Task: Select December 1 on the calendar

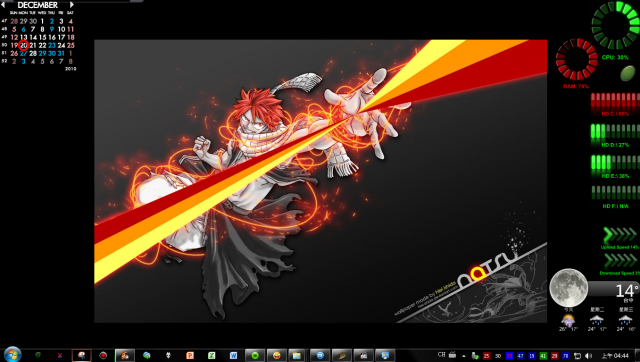Action: [x=42, y=21]
